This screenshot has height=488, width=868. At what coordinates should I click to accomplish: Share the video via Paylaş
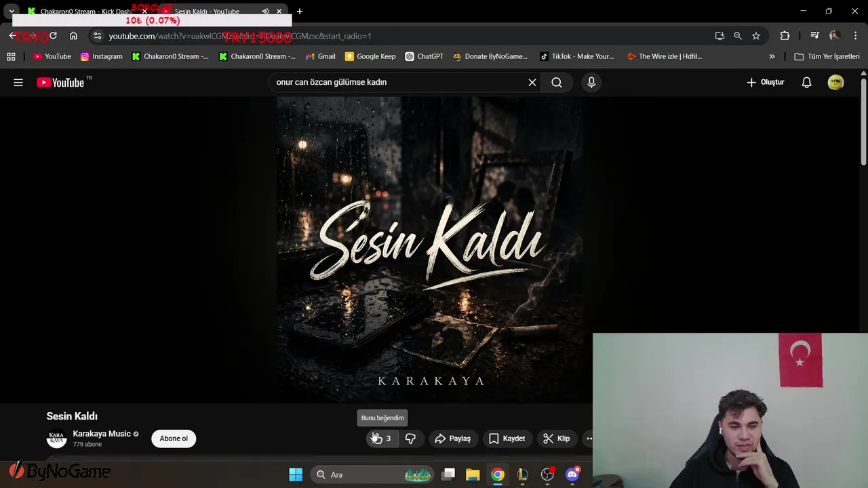tap(453, 439)
